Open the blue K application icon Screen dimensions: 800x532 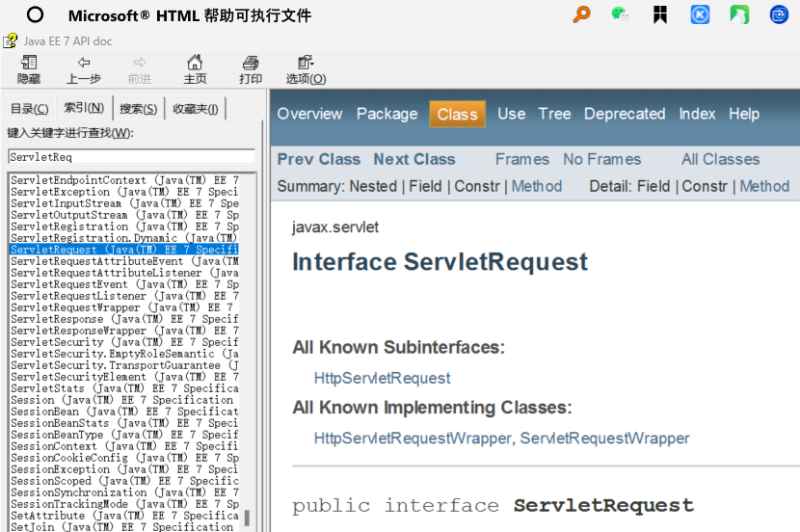coord(700,14)
